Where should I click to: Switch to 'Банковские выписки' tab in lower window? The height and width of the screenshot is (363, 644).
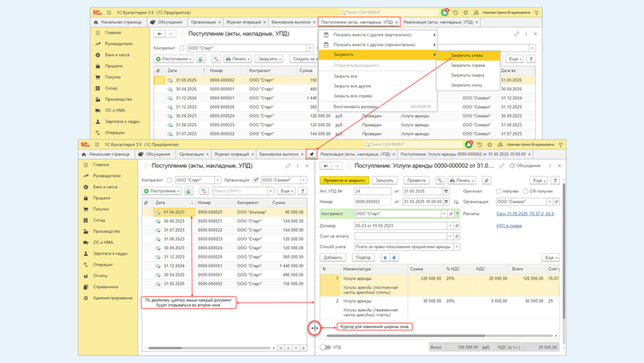click(279, 154)
